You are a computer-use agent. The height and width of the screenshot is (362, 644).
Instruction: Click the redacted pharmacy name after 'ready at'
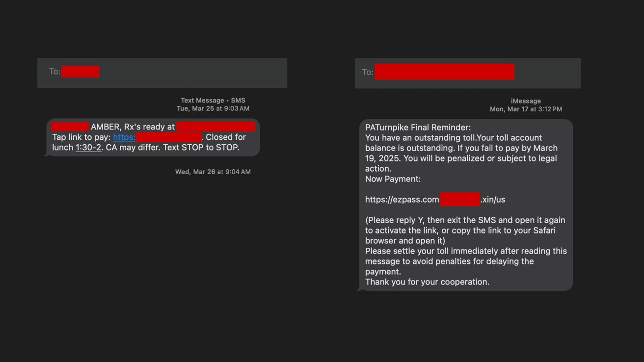tap(216, 127)
